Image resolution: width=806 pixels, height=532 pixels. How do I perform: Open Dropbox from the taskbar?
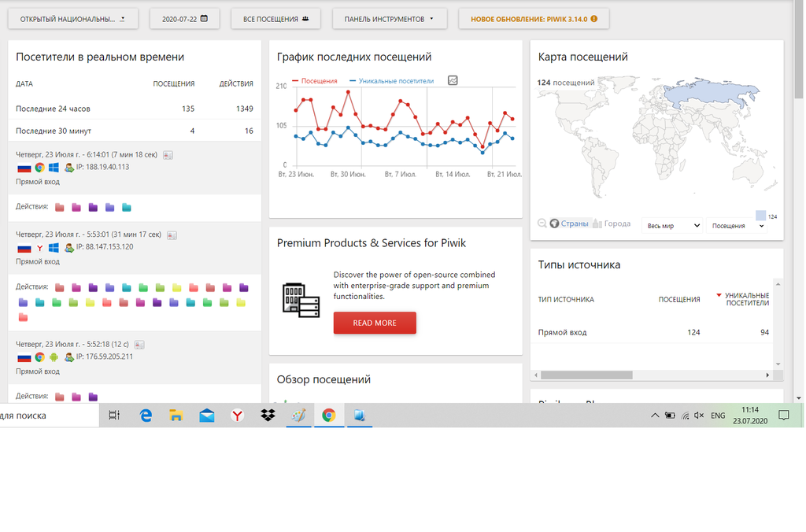(268, 416)
